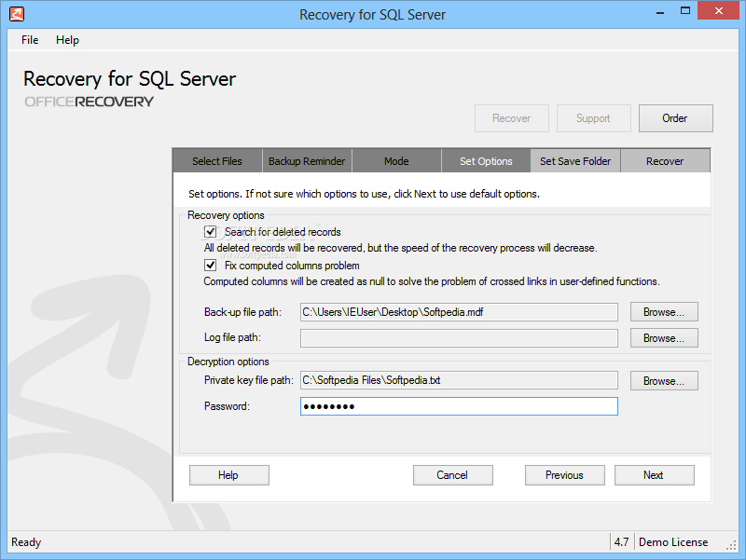Go back with the Previous button
Screen dimensions: 746x560
565,475
